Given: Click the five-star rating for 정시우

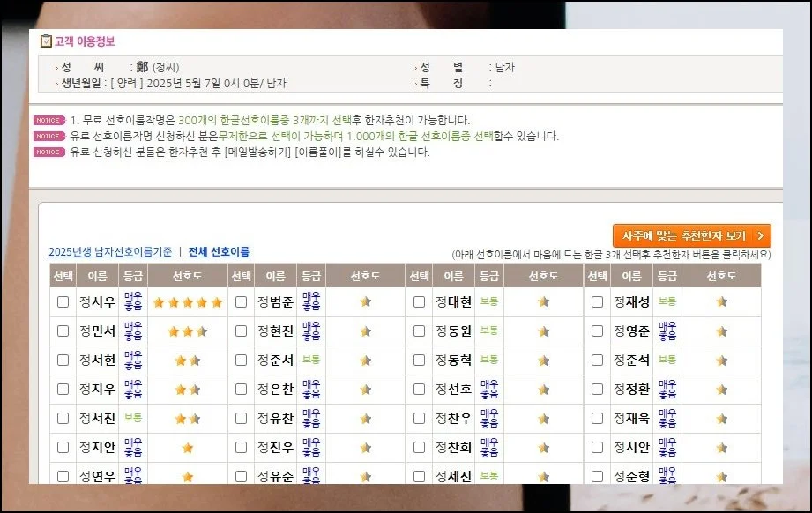Looking at the screenshot, I should coord(187,302).
